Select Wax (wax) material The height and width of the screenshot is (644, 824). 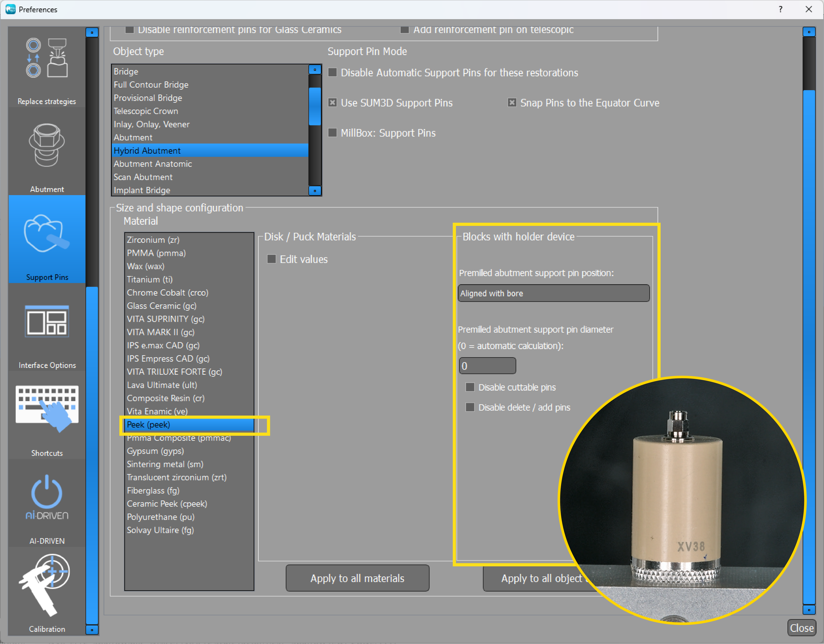pos(189,266)
